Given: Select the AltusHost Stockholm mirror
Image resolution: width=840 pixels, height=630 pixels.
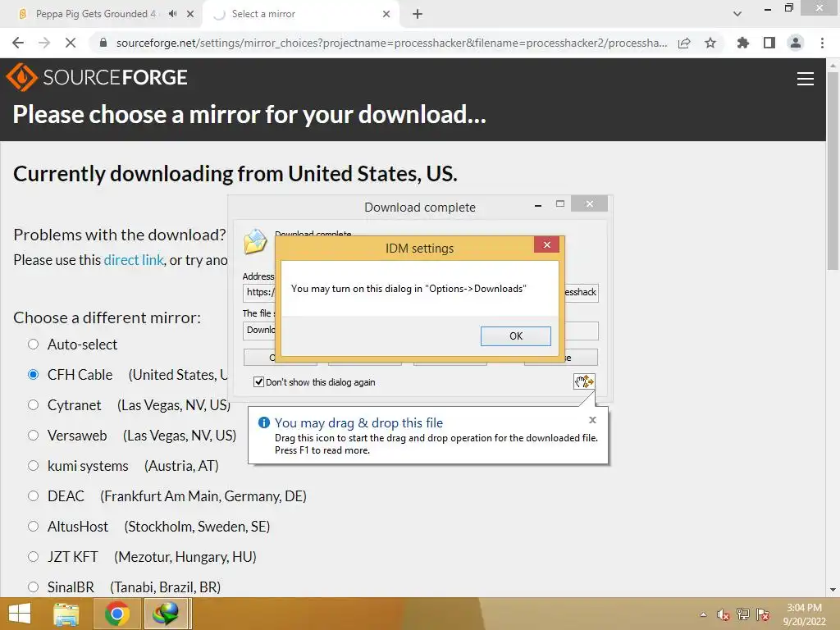Looking at the screenshot, I should tap(33, 527).
